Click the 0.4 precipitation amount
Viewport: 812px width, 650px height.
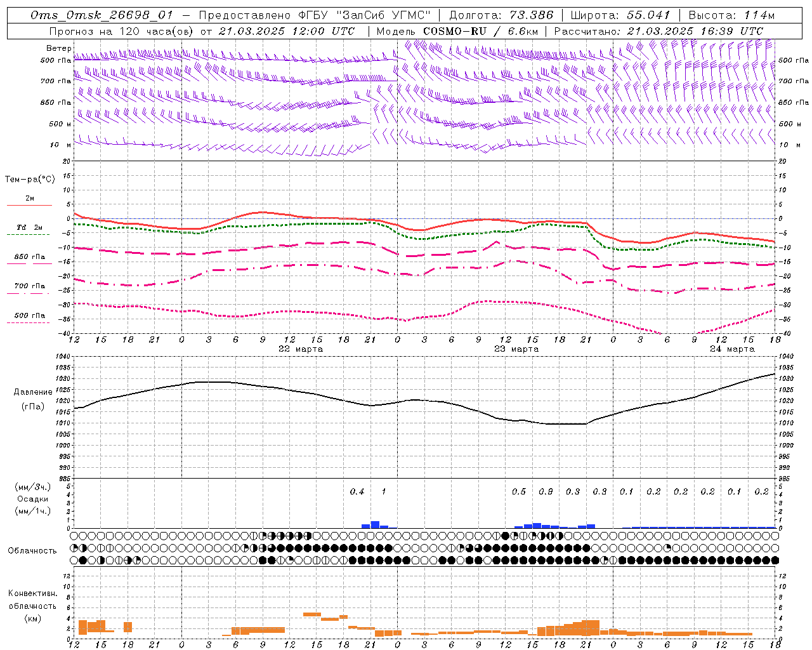point(357,492)
